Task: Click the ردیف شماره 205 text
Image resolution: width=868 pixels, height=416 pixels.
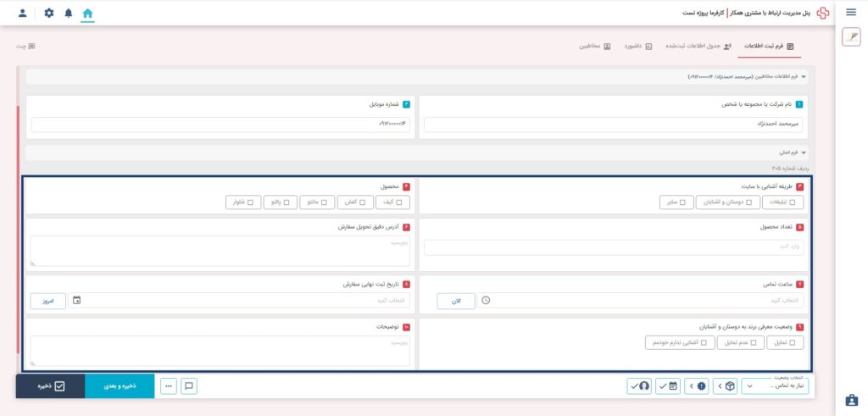Action: pyautogui.click(x=791, y=168)
